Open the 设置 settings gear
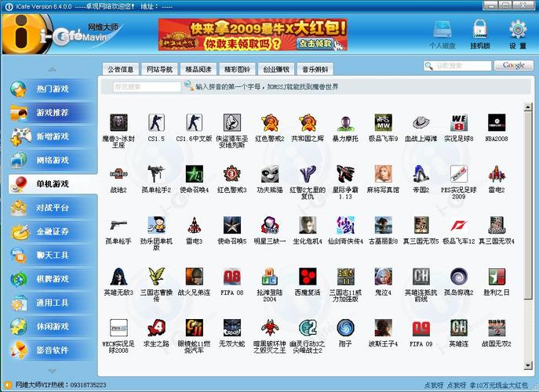The width and height of the screenshot is (539, 392). click(518, 34)
